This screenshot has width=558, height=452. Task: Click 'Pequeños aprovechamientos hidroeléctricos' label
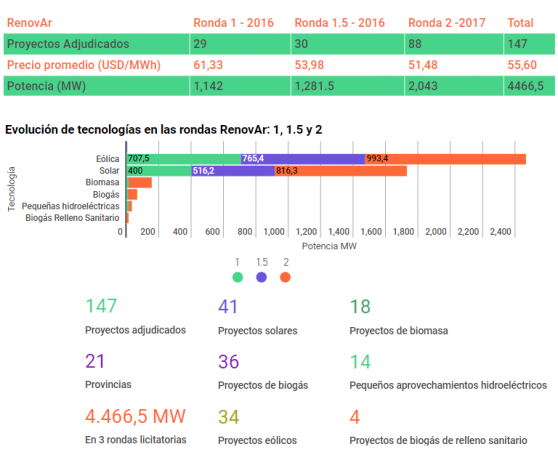pos(448,385)
